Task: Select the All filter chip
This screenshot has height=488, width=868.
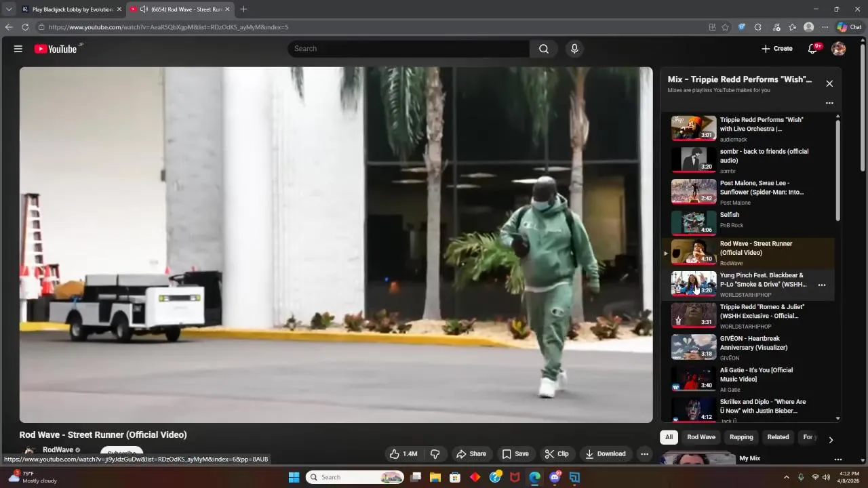Action: point(669,437)
